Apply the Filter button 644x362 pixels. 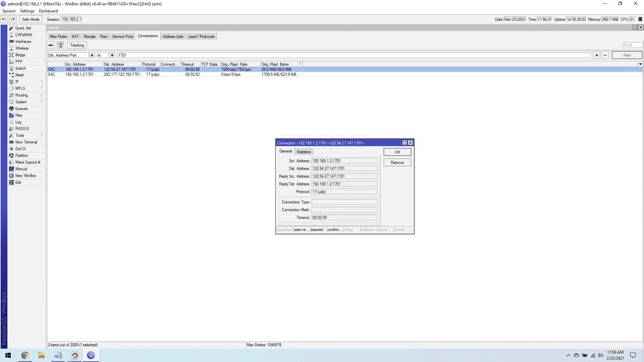(627, 55)
